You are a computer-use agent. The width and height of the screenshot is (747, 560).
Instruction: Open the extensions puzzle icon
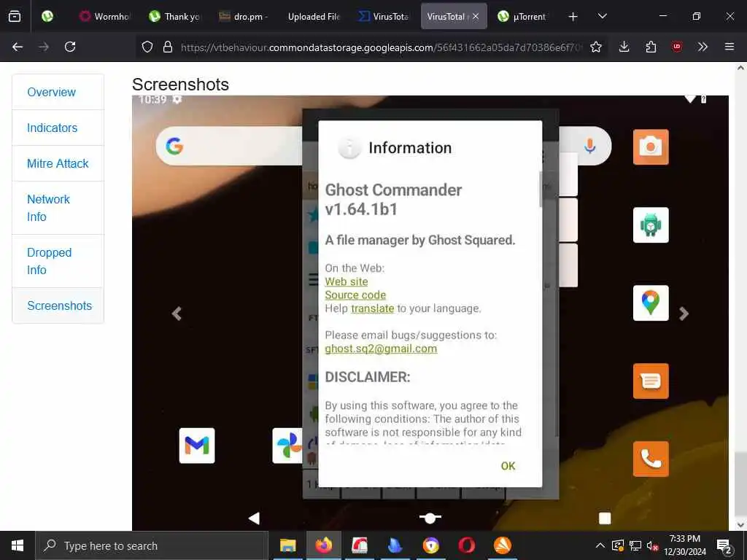[x=651, y=47]
